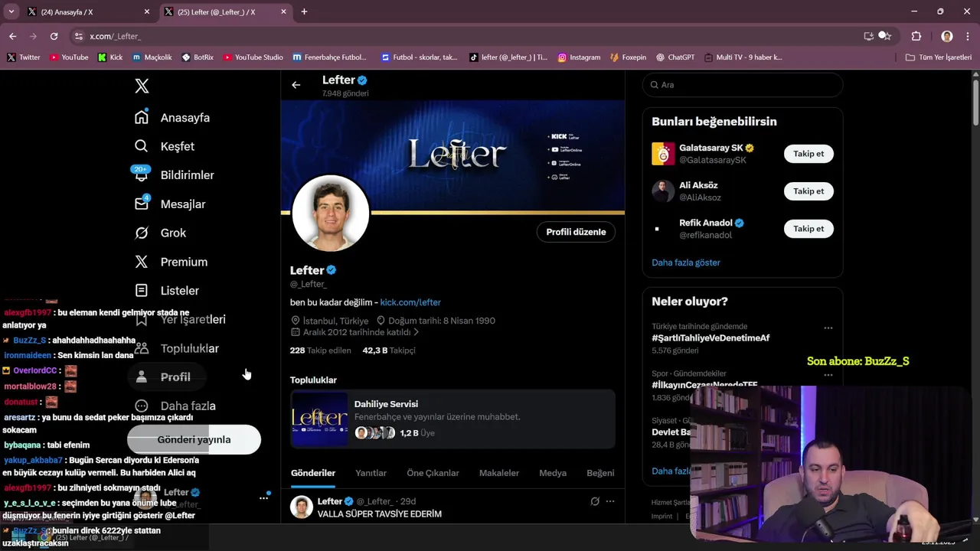
Task: Click the Grok icon on Lefter's post
Action: click(595, 501)
